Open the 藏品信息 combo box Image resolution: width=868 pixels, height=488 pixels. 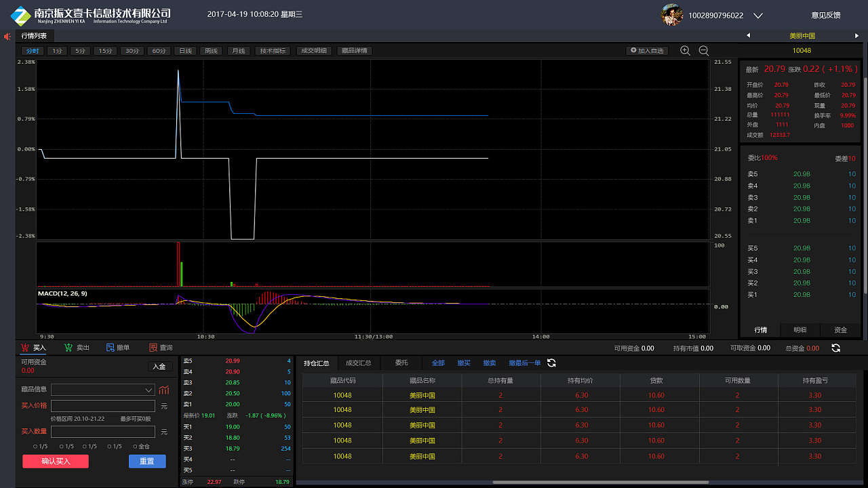[x=103, y=390]
